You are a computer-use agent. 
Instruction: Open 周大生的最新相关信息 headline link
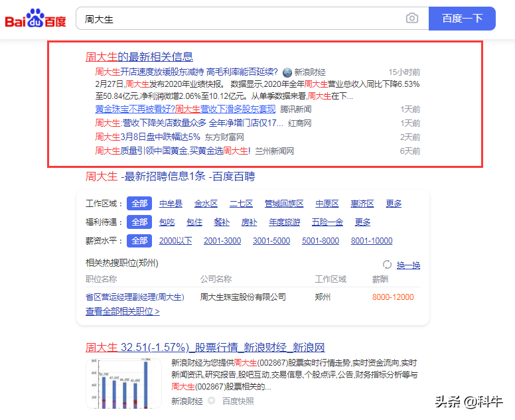pos(139,56)
